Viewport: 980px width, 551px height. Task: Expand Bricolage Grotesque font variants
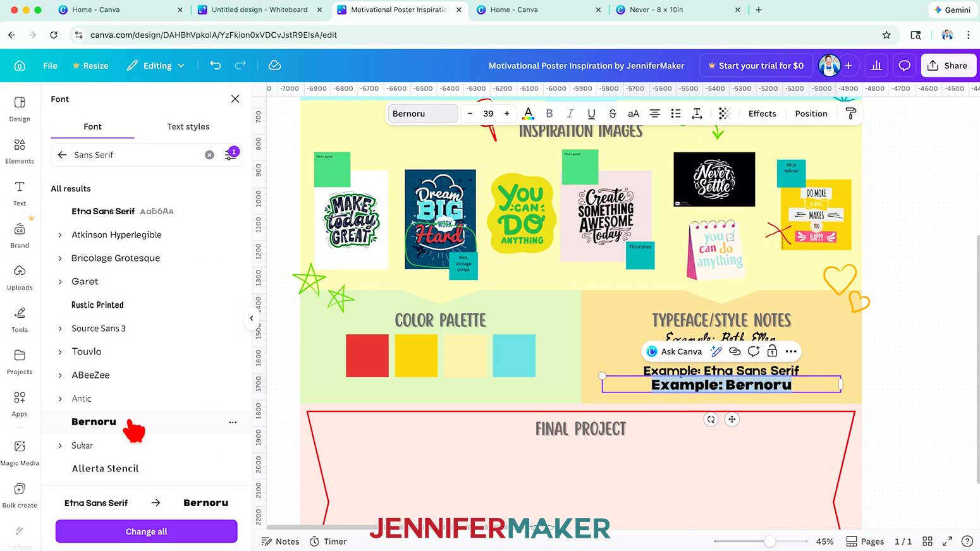coord(60,258)
